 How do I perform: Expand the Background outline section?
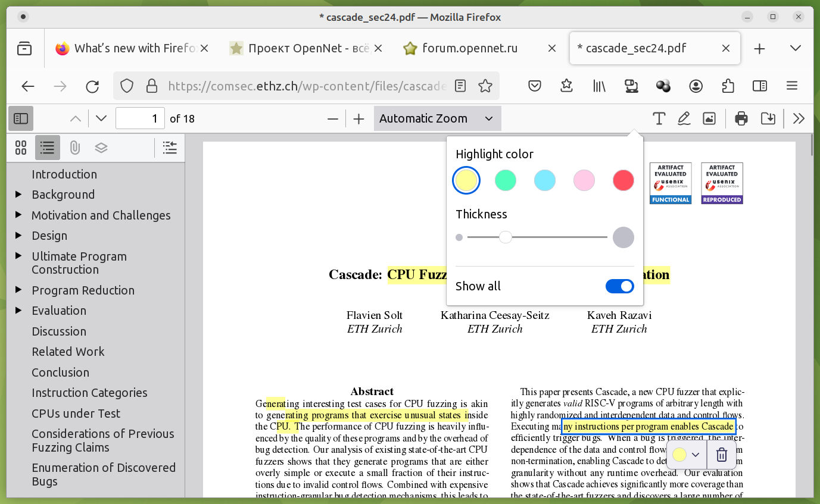click(x=18, y=195)
